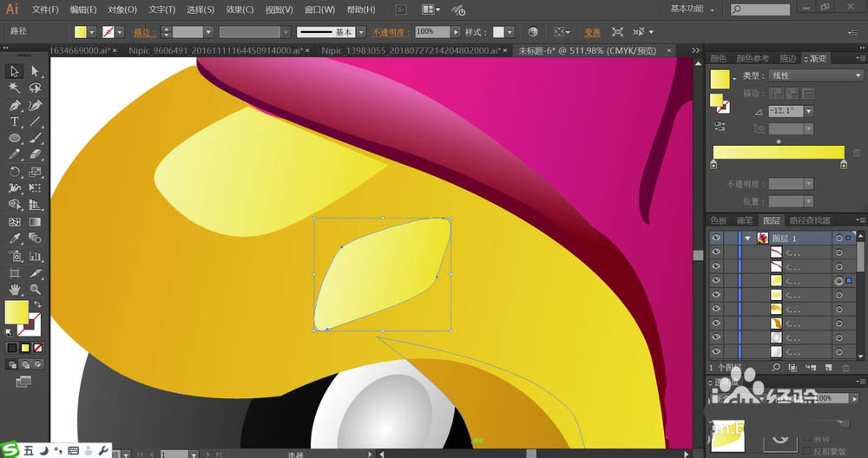Select the Line Segment tool
Screen dimensions: 868x458
(35, 121)
